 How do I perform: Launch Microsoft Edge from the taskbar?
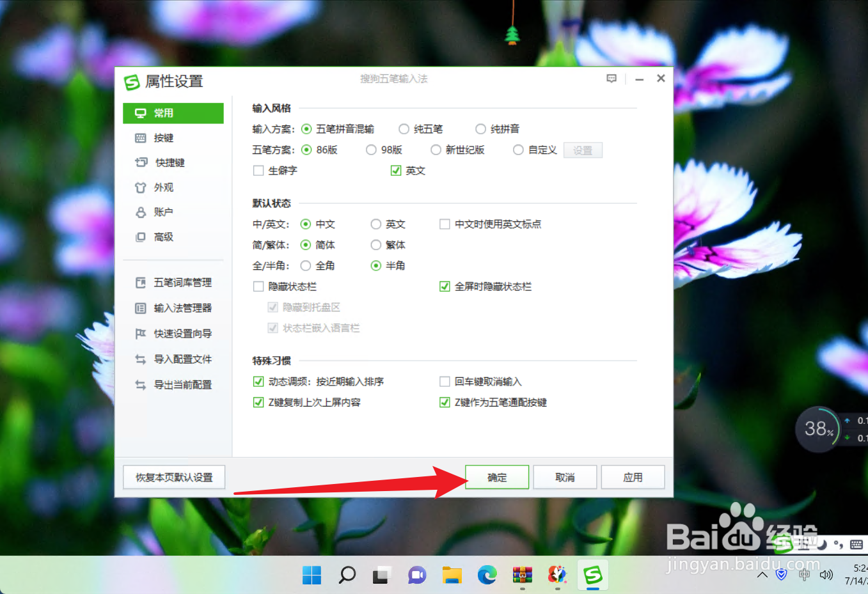click(x=487, y=575)
